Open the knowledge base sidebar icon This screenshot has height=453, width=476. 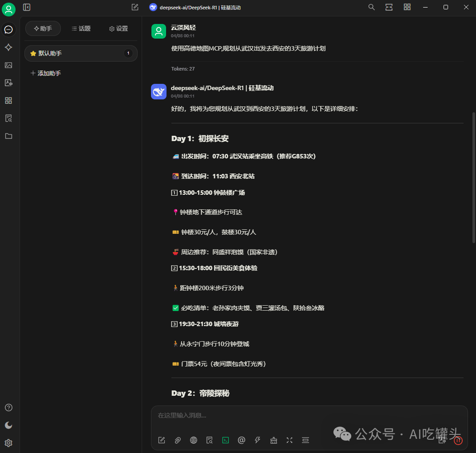(8, 118)
